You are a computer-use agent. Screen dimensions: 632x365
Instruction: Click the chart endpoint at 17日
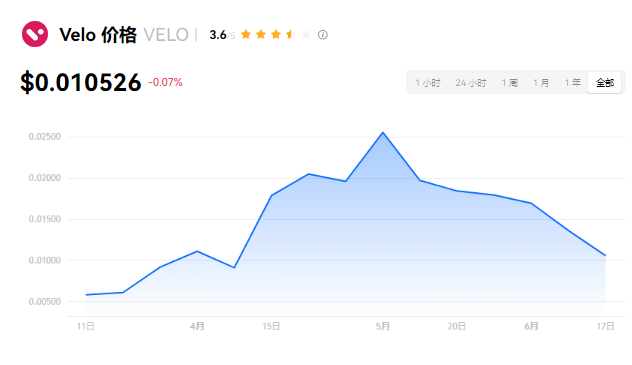pos(605,255)
